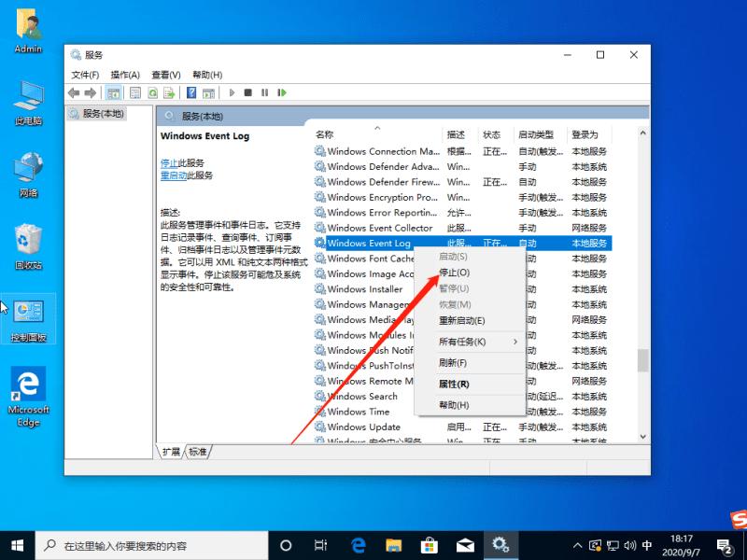
Task: Open the Mail app from taskbar
Action: pyautogui.click(x=465, y=545)
